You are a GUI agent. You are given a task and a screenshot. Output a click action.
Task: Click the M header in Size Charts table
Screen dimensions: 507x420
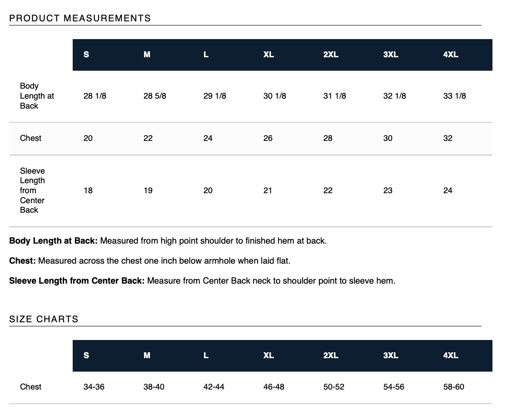pos(147,355)
